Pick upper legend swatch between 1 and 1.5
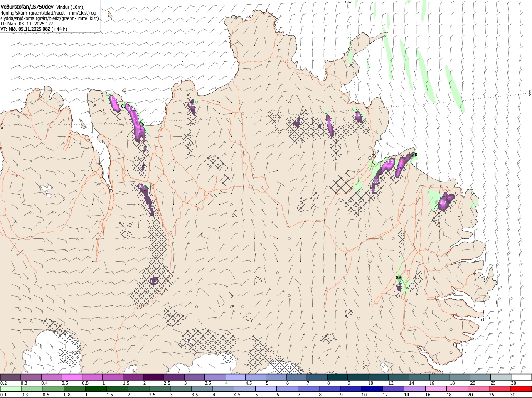Viewport: 532px width, 398px height. click(113, 377)
